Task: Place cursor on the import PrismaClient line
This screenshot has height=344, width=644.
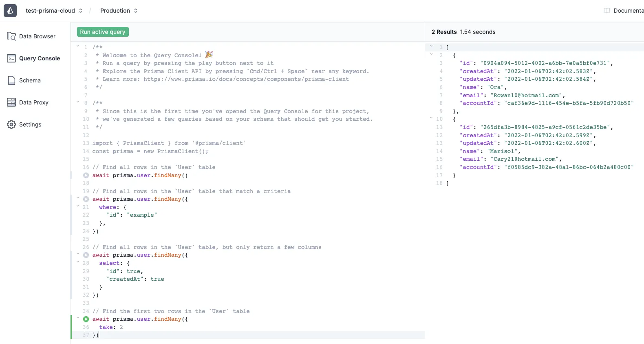Action: [169, 143]
